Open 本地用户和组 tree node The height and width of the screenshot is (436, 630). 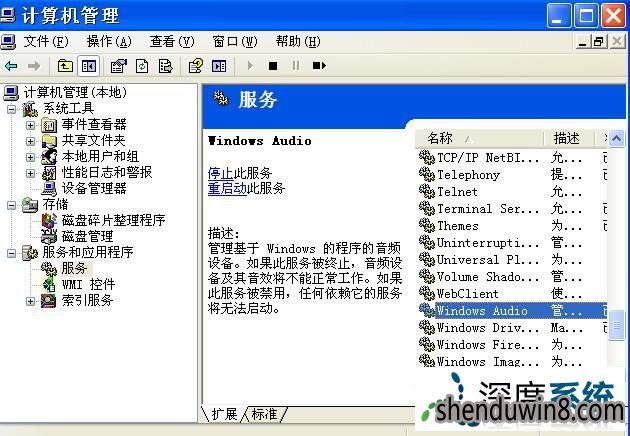[100, 156]
